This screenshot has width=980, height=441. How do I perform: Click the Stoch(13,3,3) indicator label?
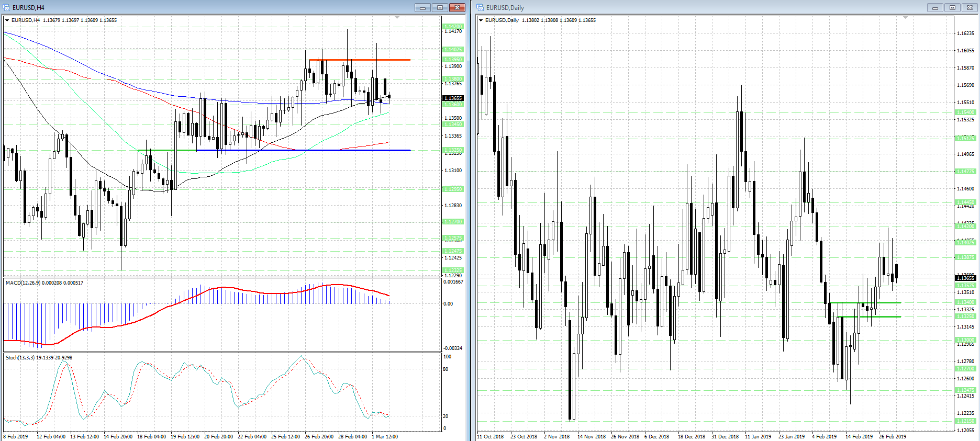(39, 357)
